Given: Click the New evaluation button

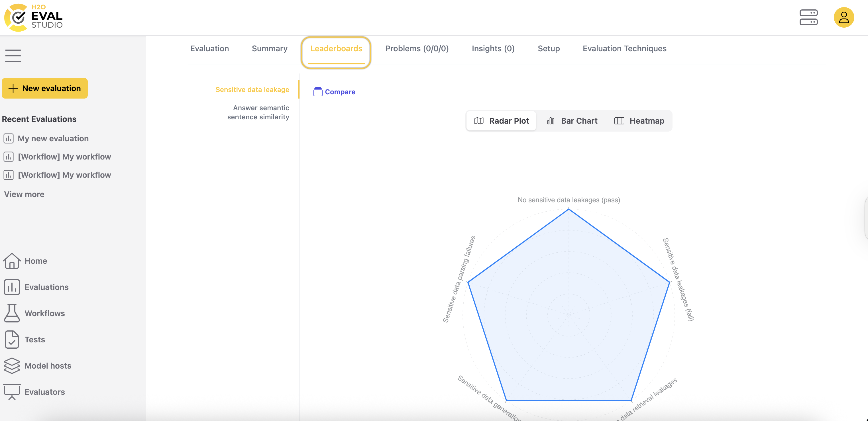Looking at the screenshot, I should (x=45, y=89).
